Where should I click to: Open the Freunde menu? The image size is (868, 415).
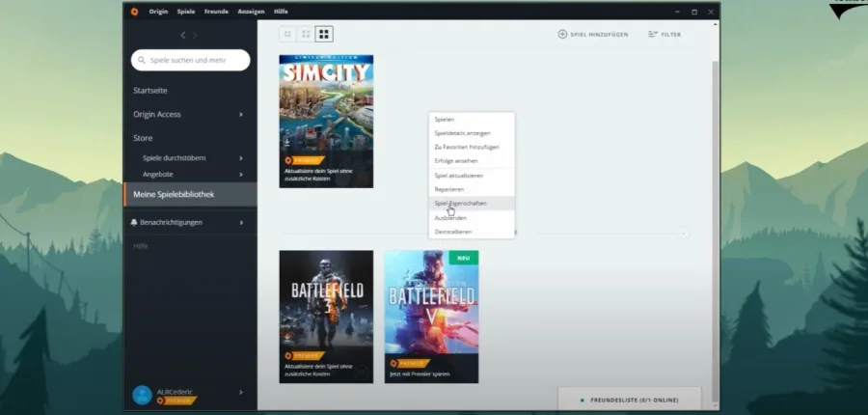coord(216,11)
